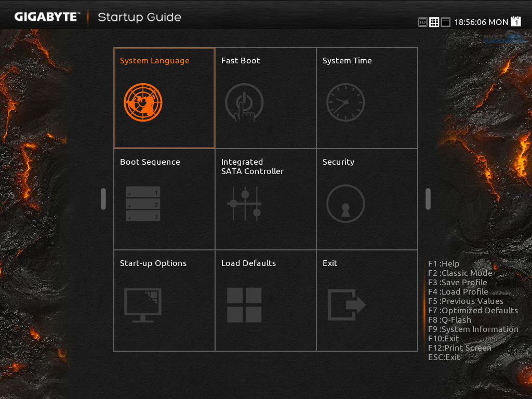Open the grid view icon near the clock
Screen dimensions: 532x399
(x=434, y=22)
